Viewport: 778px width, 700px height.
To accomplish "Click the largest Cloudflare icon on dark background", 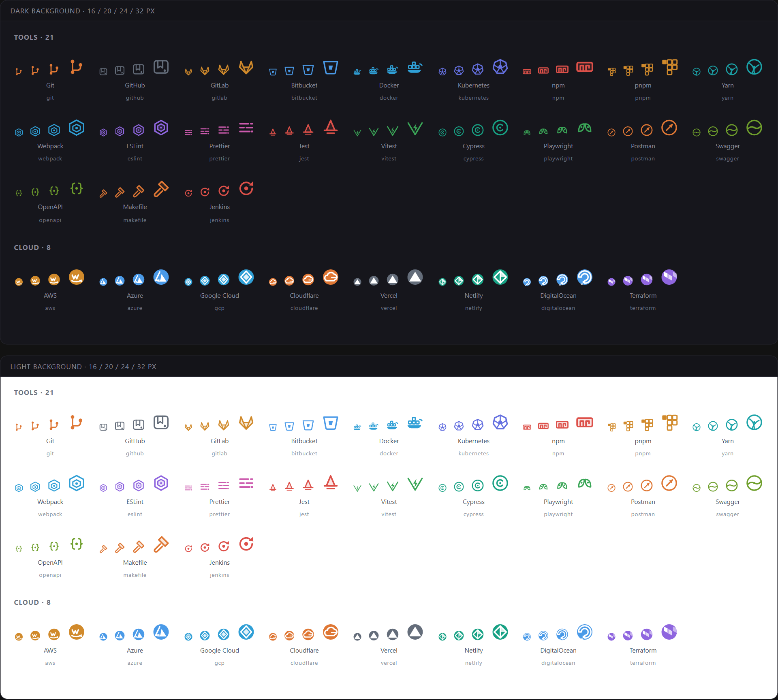I will [x=331, y=277].
